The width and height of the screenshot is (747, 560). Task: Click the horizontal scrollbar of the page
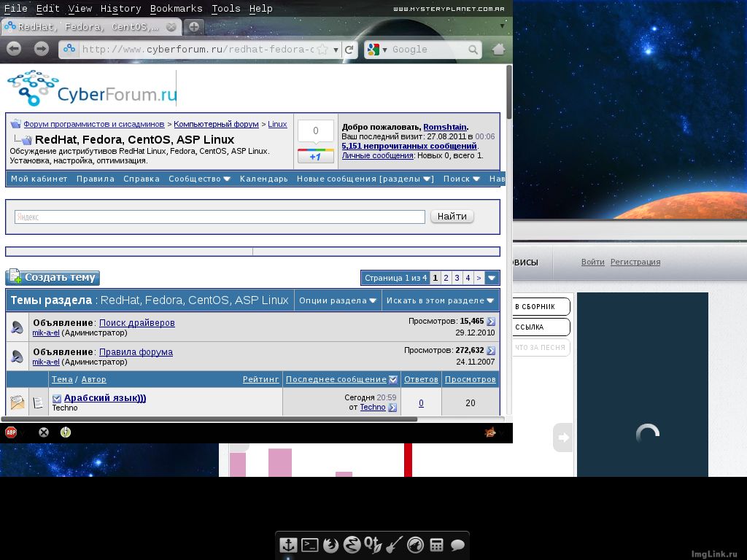(209, 419)
